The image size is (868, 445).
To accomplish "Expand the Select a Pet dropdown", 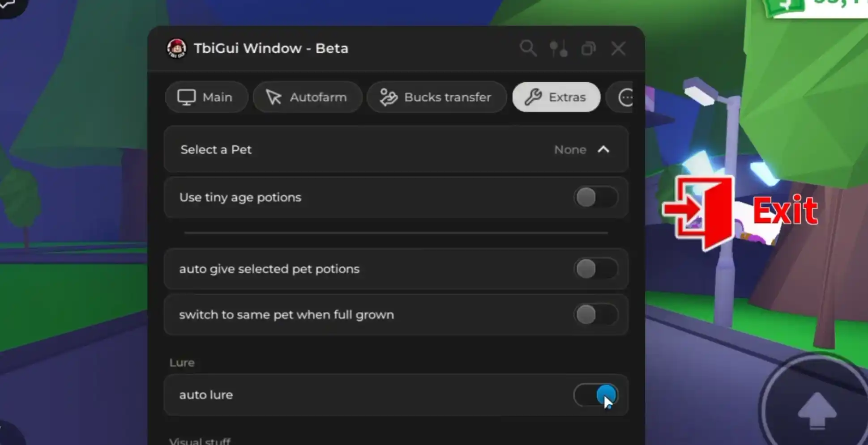I will point(396,149).
